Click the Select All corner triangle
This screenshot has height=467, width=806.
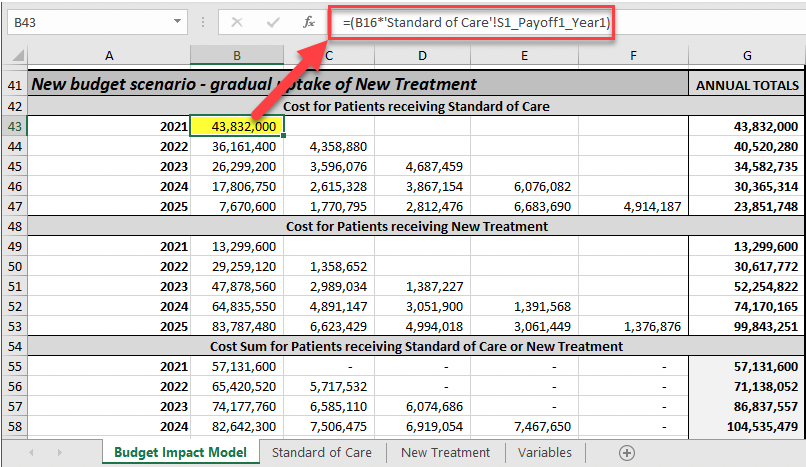tap(17, 55)
